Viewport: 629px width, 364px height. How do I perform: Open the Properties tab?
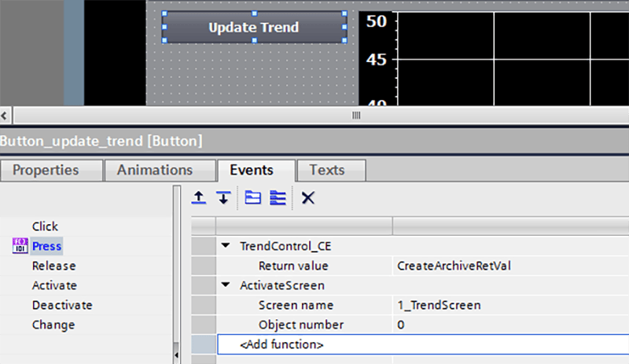[52, 170]
